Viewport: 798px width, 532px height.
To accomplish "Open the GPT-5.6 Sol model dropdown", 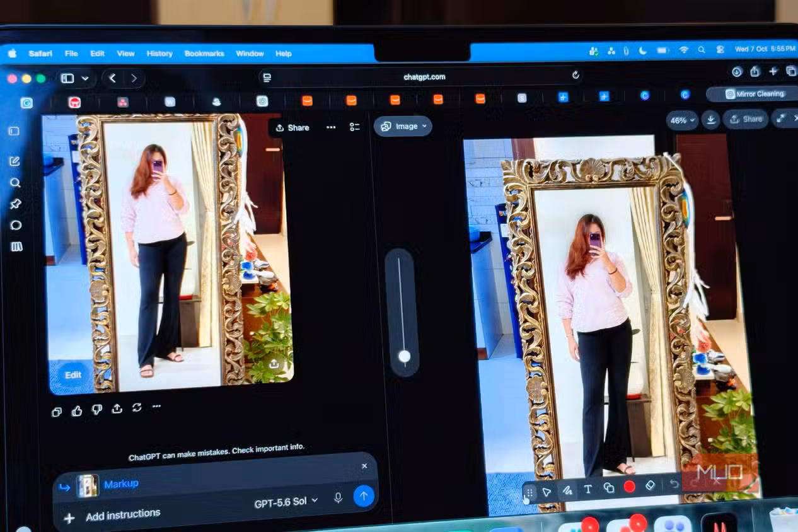I will pyautogui.click(x=286, y=502).
